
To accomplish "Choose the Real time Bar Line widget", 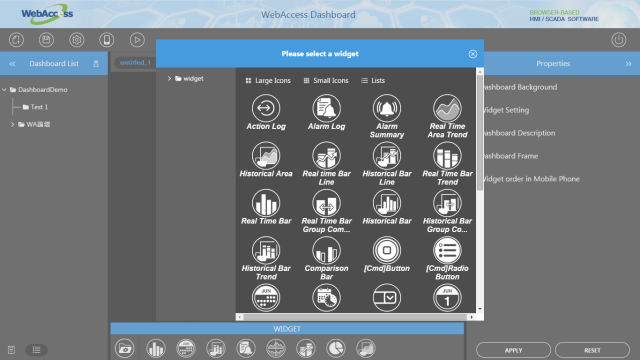I will [x=326, y=164].
